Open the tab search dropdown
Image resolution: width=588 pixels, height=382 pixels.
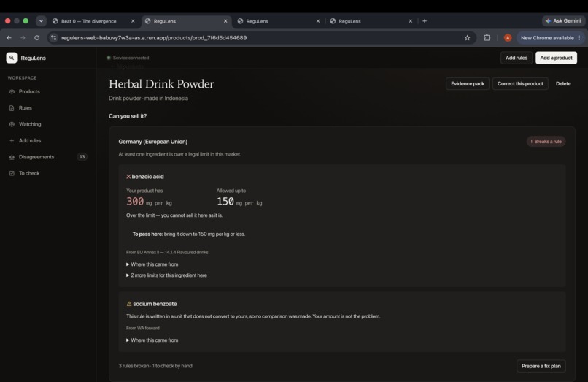tap(41, 21)
